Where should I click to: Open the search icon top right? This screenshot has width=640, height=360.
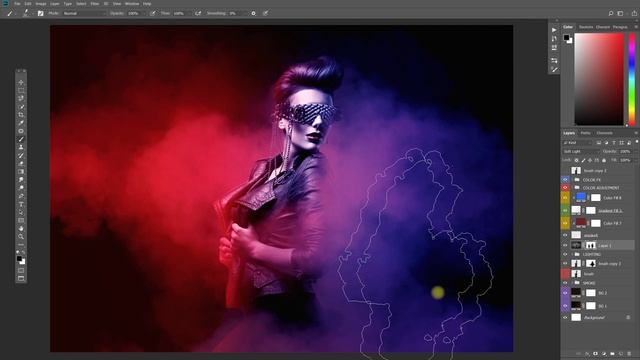pos(611,13)
